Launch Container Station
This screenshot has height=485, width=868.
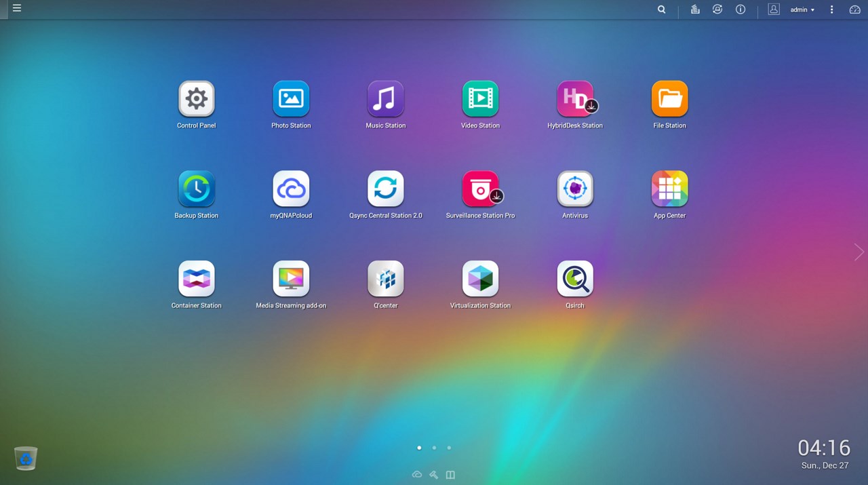(x=197, y=279)
